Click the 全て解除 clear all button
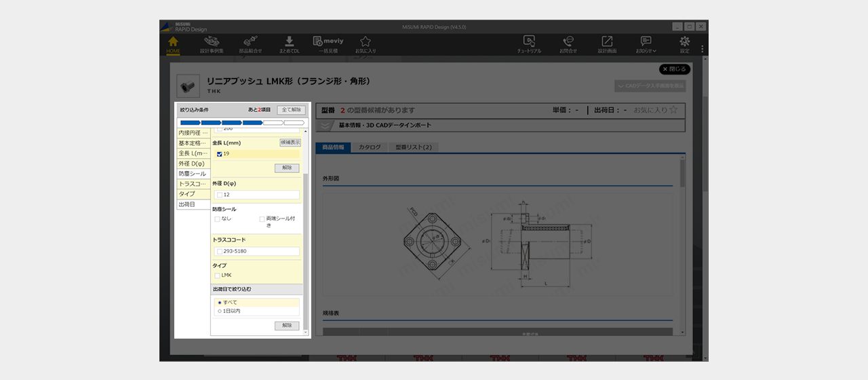The height and width of the screenshot is (380, 868). click(x=291, y=110)
